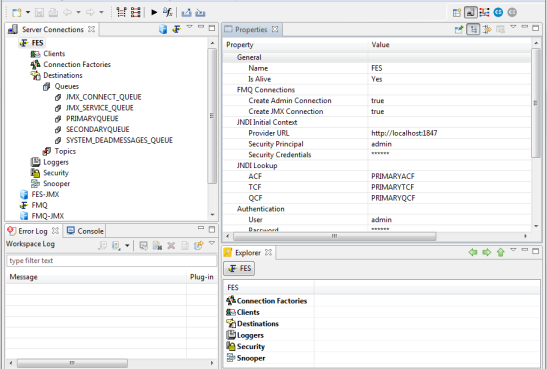Click the function fx toolbar icon
This screenshot has height=369, width=547.
168,13
